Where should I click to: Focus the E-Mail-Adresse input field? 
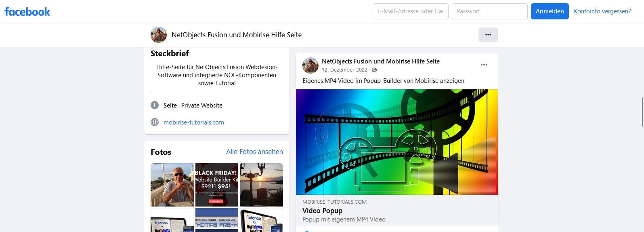point(410,11)
